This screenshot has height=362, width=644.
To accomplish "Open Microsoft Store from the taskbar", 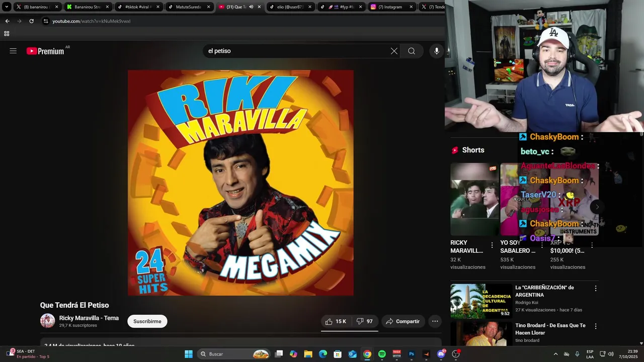I will (338, 354).
